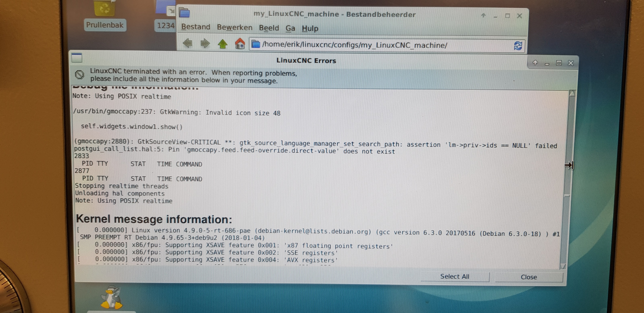Screen dimensions: 644x313
Task: Open the Hulp menu
Action: pyautogui.click(x=310, y=29)
